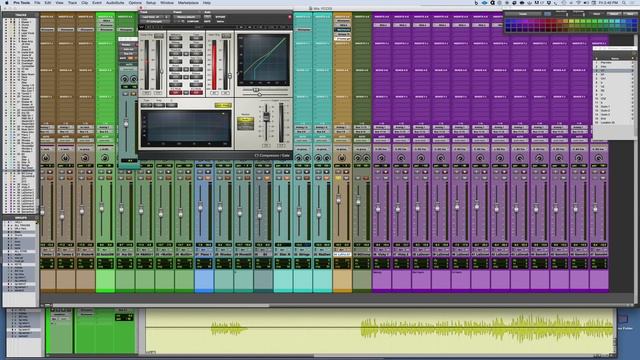Click the Compare button in plugin header
The height and width of the screenshot is (360, 640).
[x=192, y=21]
